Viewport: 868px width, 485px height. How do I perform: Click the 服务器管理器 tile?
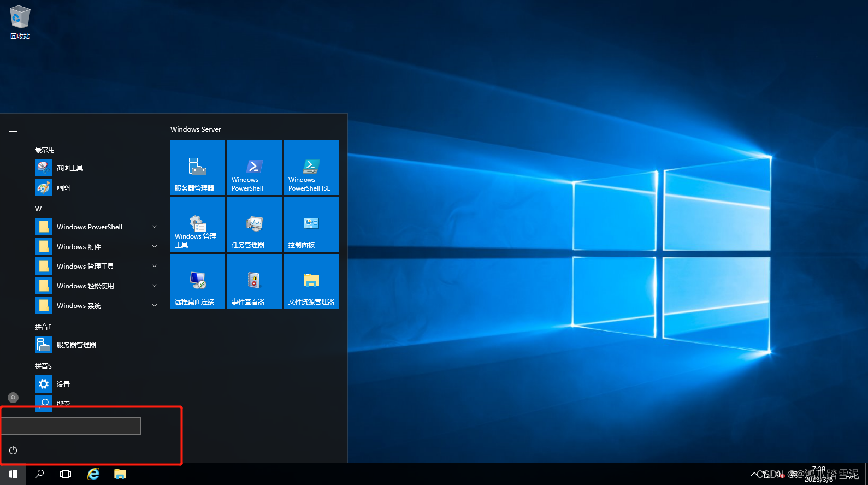point(198,168)
